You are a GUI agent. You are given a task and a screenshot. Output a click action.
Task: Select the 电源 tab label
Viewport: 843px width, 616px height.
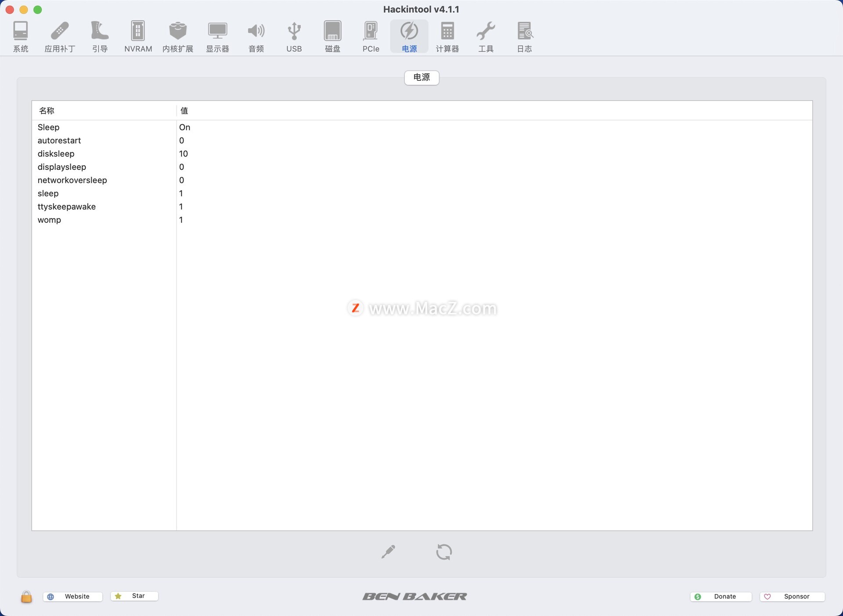(421, 78)
